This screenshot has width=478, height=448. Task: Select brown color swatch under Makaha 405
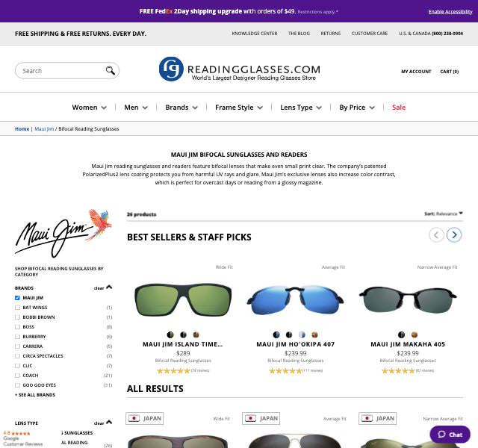pyautogui.click(x=415, y=335)
